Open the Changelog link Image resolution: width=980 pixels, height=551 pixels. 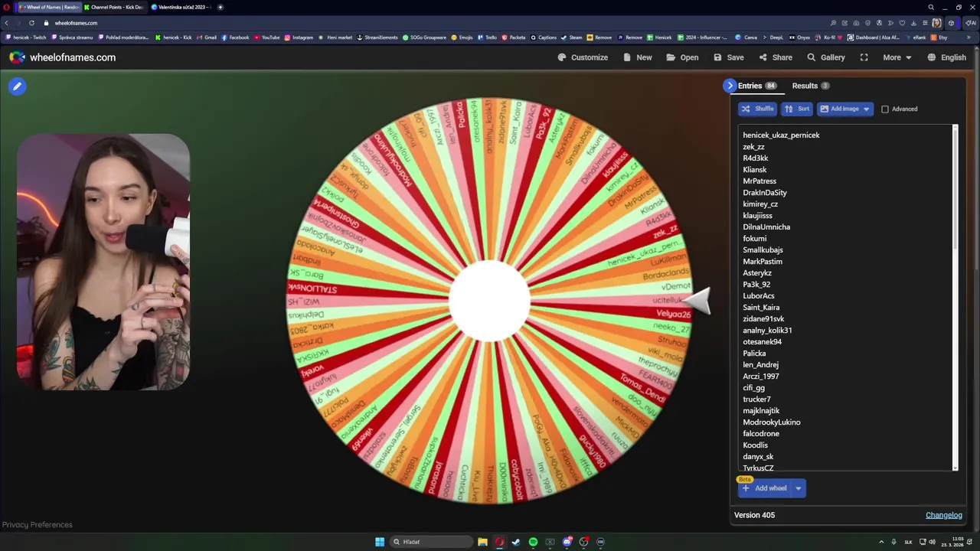coord(943,515)
